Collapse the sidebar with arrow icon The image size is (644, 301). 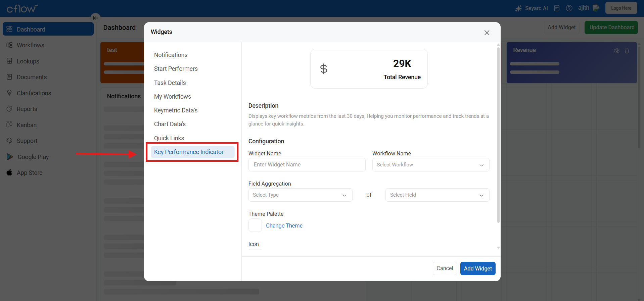pyautogui.click(x=95, y=18)
